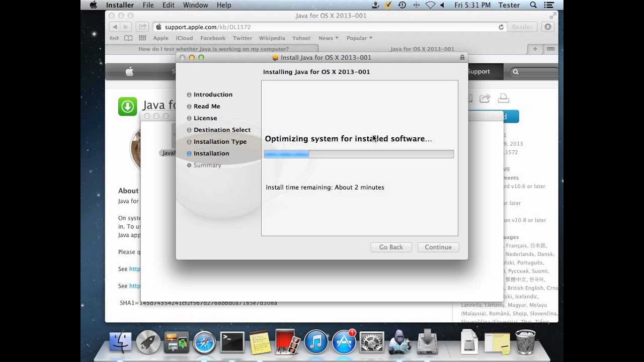Open the Installer menu

click(120, 5)
